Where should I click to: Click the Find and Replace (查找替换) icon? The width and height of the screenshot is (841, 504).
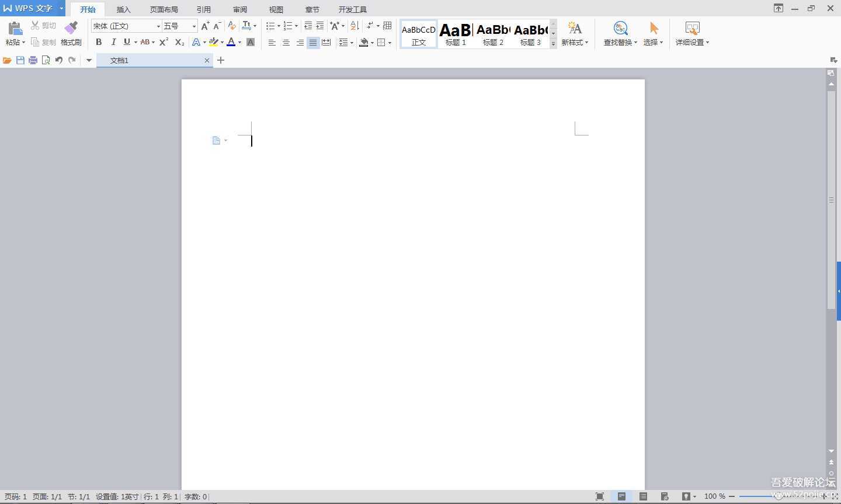[x=620, y=28]
